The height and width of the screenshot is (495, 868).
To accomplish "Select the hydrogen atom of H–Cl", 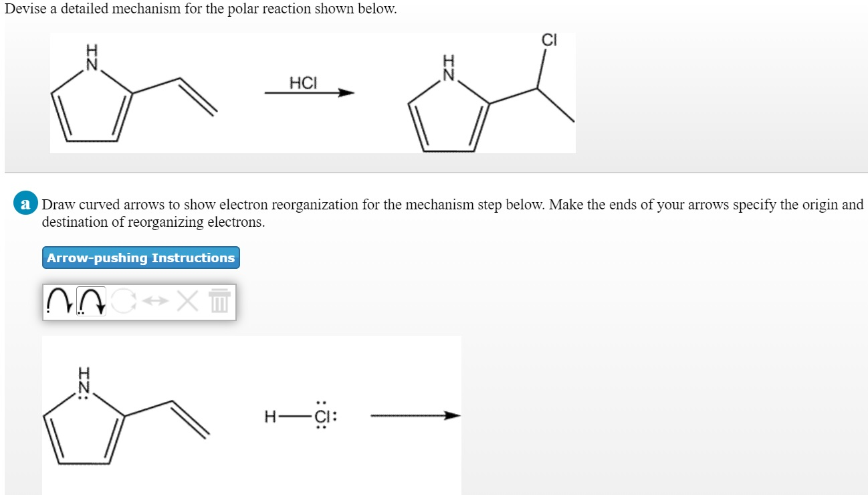I will coord(271,416).
